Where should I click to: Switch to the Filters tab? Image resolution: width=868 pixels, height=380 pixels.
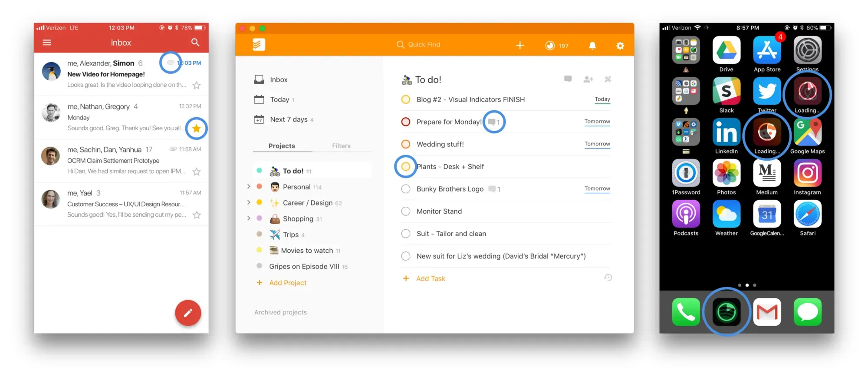pos(341,146)
